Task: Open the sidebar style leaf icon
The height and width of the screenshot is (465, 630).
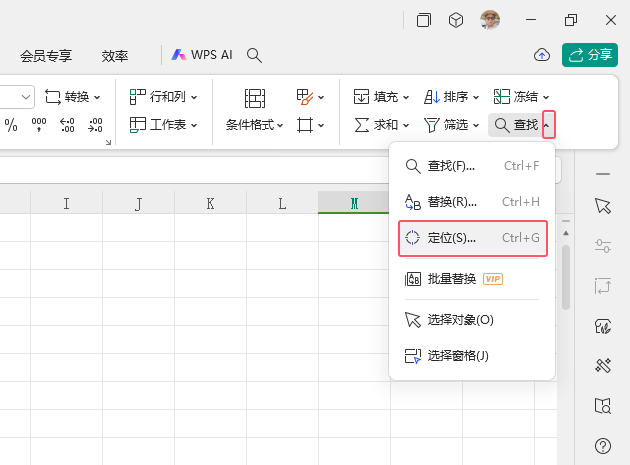Action: [x=603, y=326]
